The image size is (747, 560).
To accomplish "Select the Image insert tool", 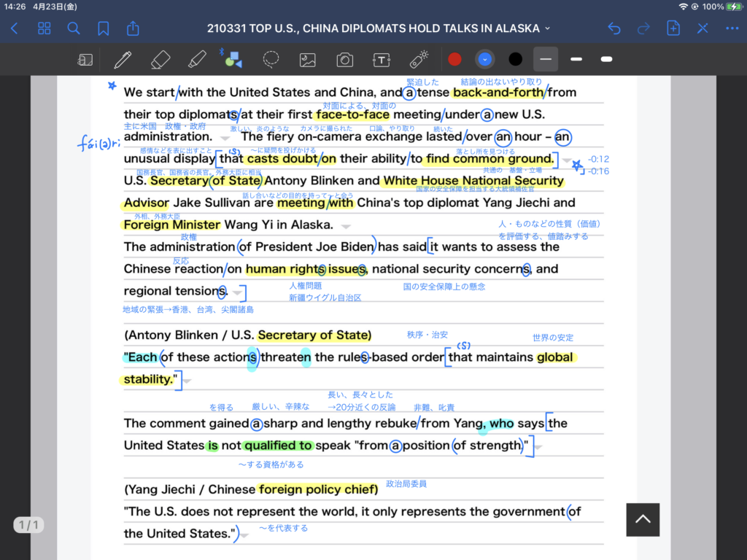I will click(x=308, y=60).
